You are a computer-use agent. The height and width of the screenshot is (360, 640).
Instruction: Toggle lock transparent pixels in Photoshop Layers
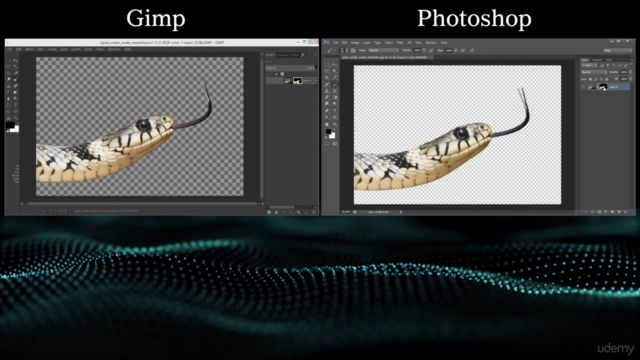point(590,79)
